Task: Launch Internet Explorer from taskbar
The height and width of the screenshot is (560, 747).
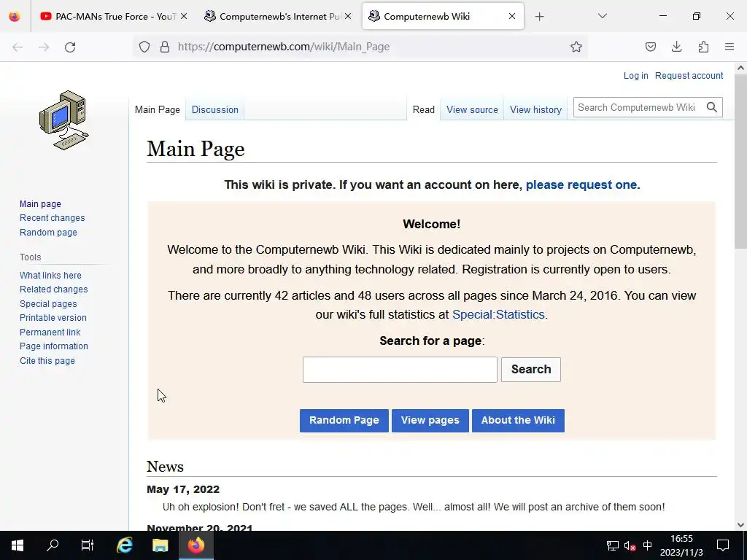Action: coord(125,545)
